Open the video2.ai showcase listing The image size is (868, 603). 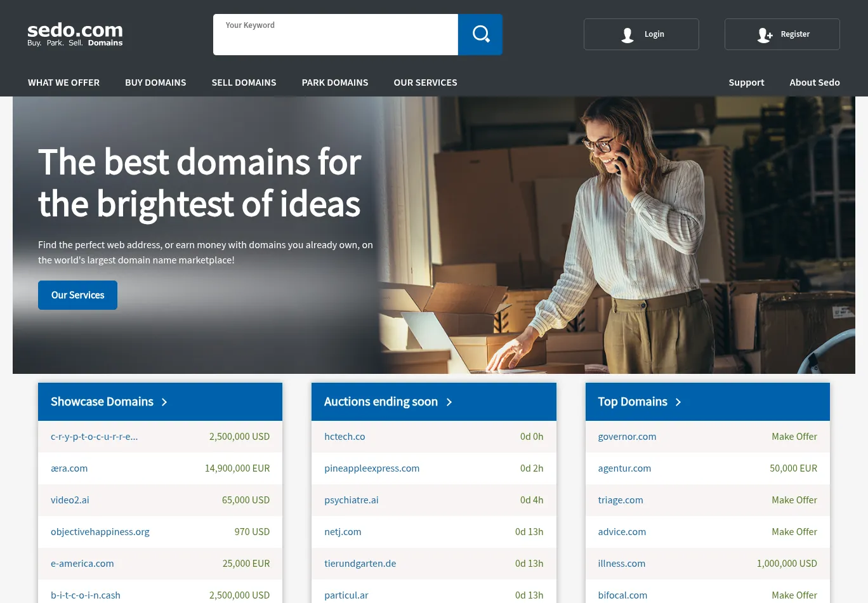(70, 500)
